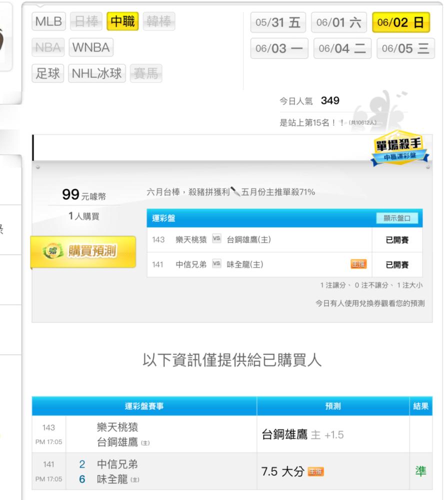Click the 主推 tag in game 141 row
Image resolution: width=448 pixels, height=500 pixels.
[x=358, y=263]
